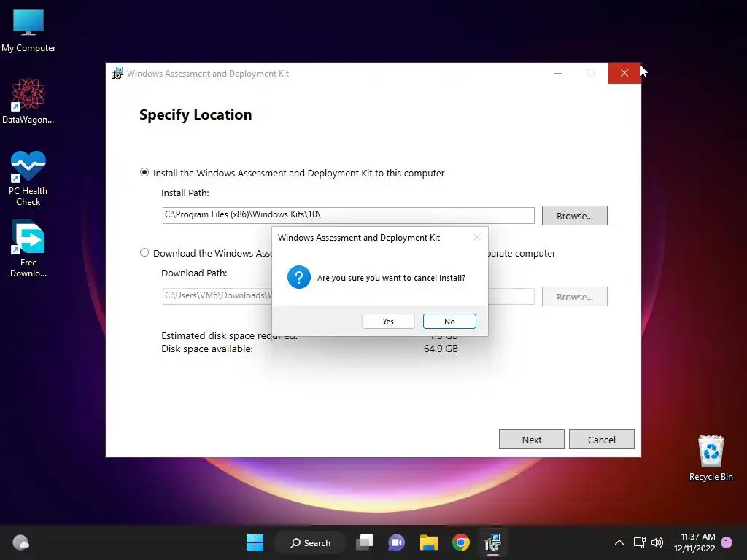Open the Recycle Bin
This screenshot has height=560, width=747.
click(711, 459)
